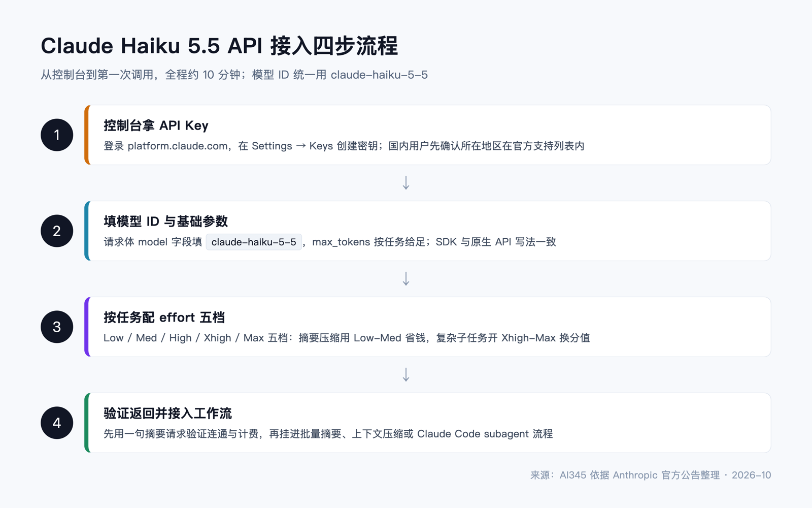This screenshot has height=508, width=812.
Task: Click the description mentioning Claude Code subagent
Action: coord(328,434)
